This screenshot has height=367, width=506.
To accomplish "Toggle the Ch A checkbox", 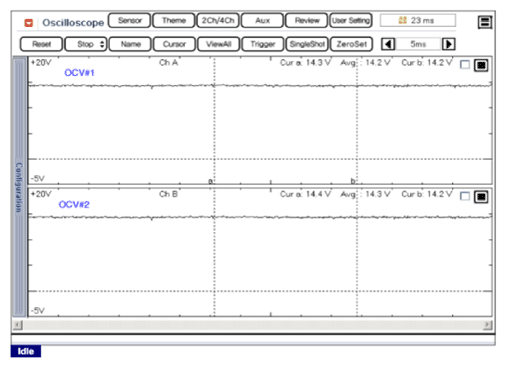I will (x=465, y=65).
